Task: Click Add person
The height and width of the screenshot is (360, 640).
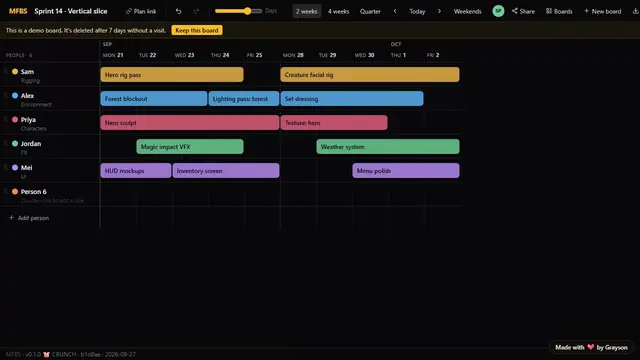Action: point(29,218)
